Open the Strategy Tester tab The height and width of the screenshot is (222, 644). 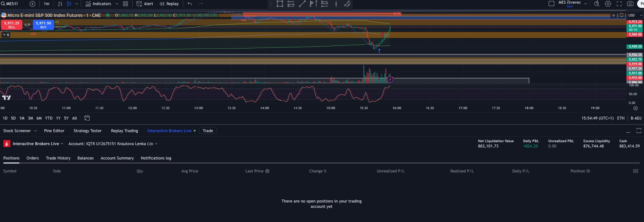coord(88,131)
